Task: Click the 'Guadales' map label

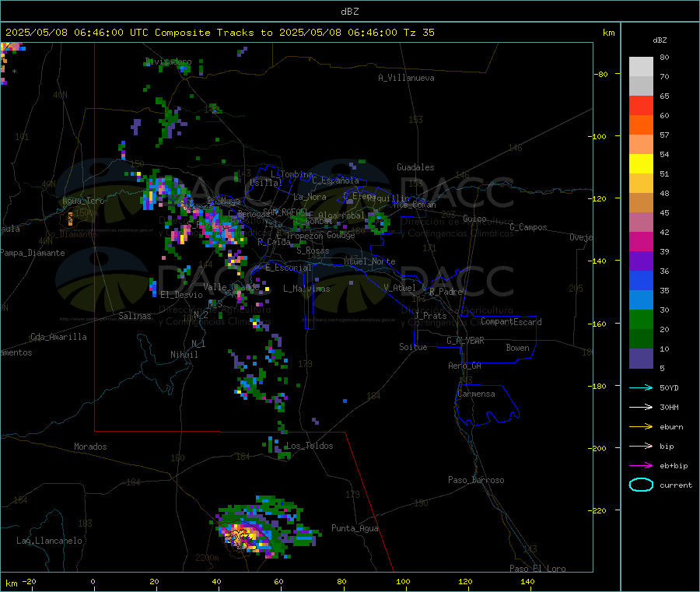Action: click(415, 167)
